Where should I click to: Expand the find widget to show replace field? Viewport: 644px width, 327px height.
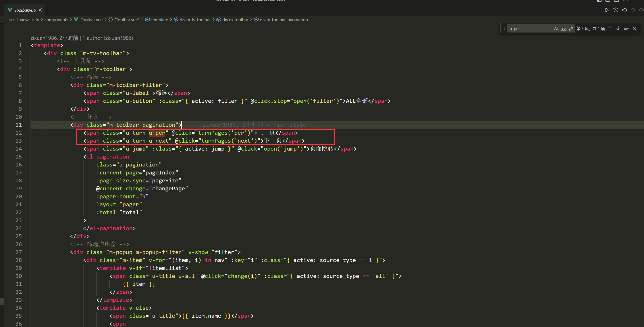coord(504,29)
